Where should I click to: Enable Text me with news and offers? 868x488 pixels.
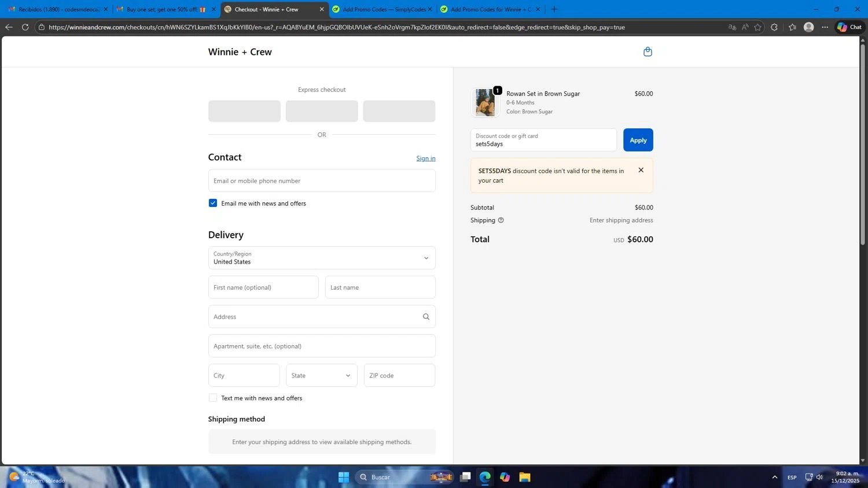tap(213, 398)
